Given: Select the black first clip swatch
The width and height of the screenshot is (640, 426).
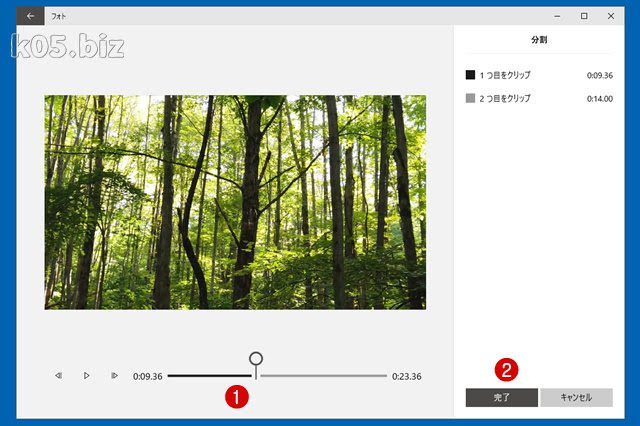Looking at the screenshot, I should click(x=470, y=75).
